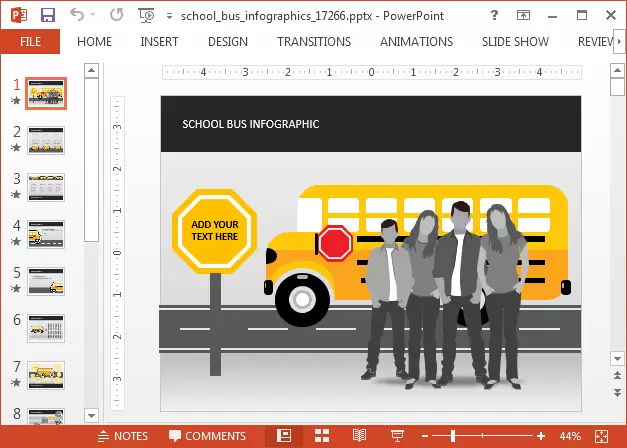Click the zoom in plus button
This screenshot has width=627, height=448.
tap(541, 436)
